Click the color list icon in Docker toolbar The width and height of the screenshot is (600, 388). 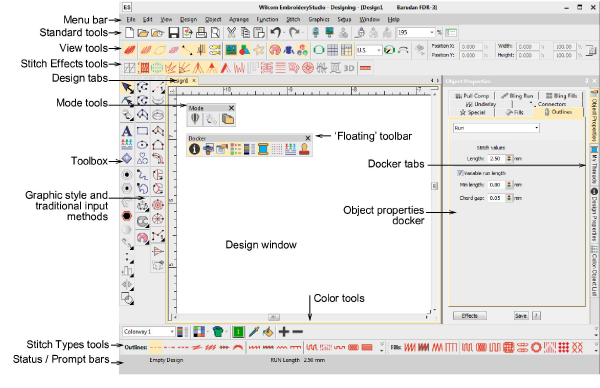pyautogui.click(x=249, y=149)
